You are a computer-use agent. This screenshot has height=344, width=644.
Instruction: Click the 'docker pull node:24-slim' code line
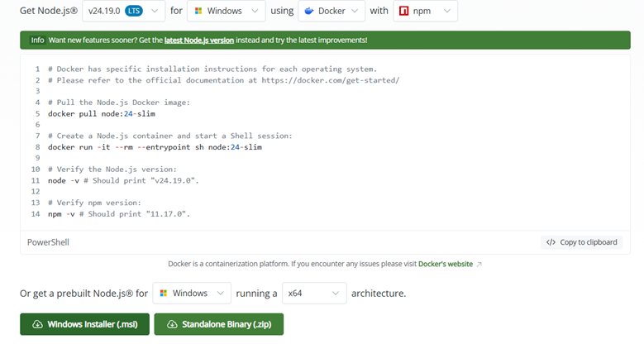pos(102,113)
